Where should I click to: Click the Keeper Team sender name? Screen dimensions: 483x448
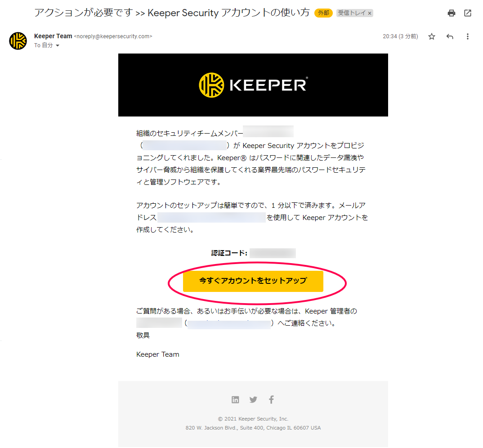tap(53, 36)
